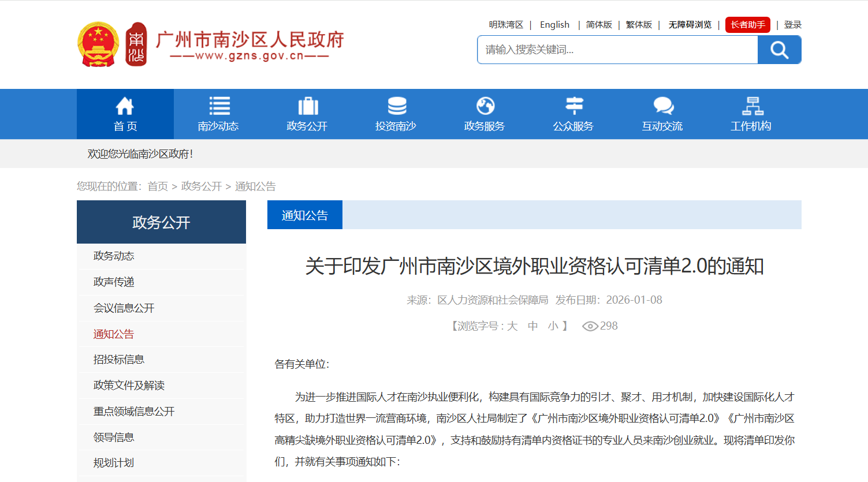Image resolution: width=868 pixels, height=482 pixels.
Task: Select 大 to enlarge the font size
Action: pyautogui.click(x=512, y=326)
